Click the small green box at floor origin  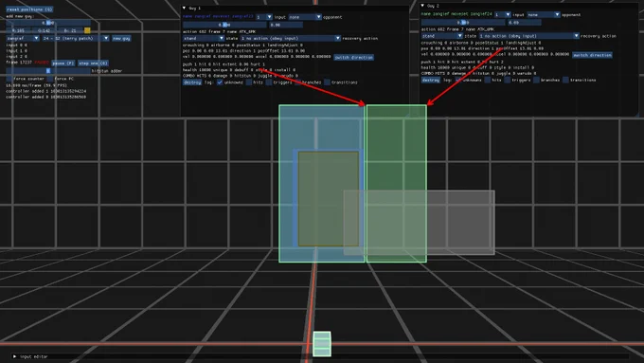tap(322, 344)
